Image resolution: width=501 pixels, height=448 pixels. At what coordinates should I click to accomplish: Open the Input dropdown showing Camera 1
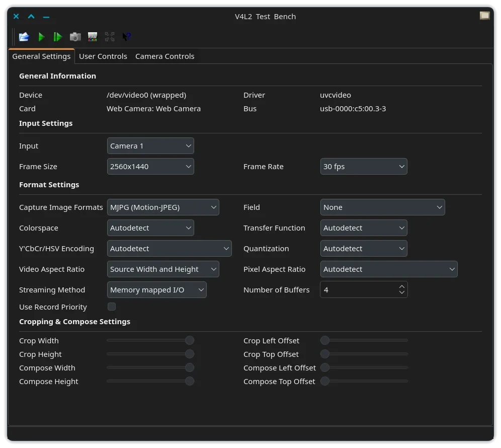(x=150, y=146)
